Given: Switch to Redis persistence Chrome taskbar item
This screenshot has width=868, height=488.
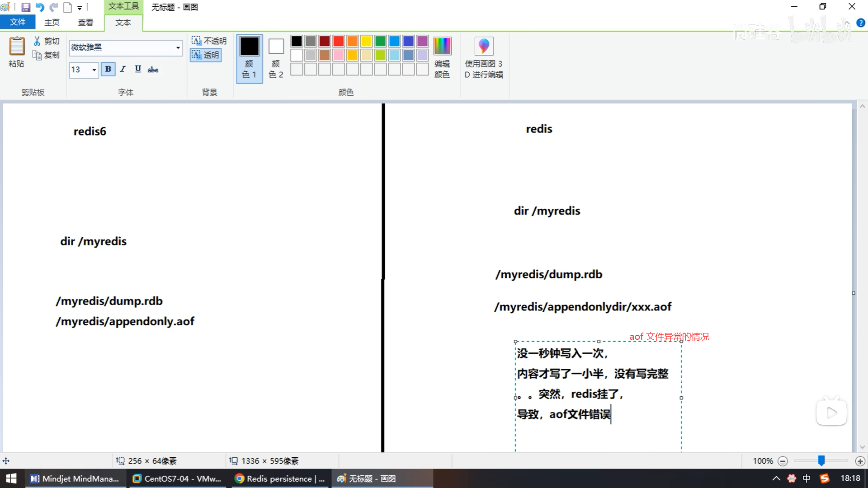Looking at the screenshot, I should click(x=280, y=479).
